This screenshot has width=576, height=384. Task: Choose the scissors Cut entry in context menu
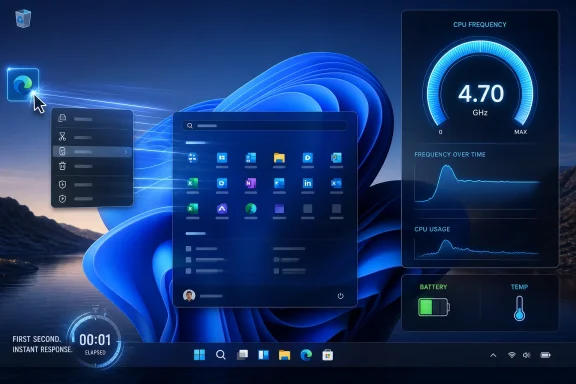[92, 137]
